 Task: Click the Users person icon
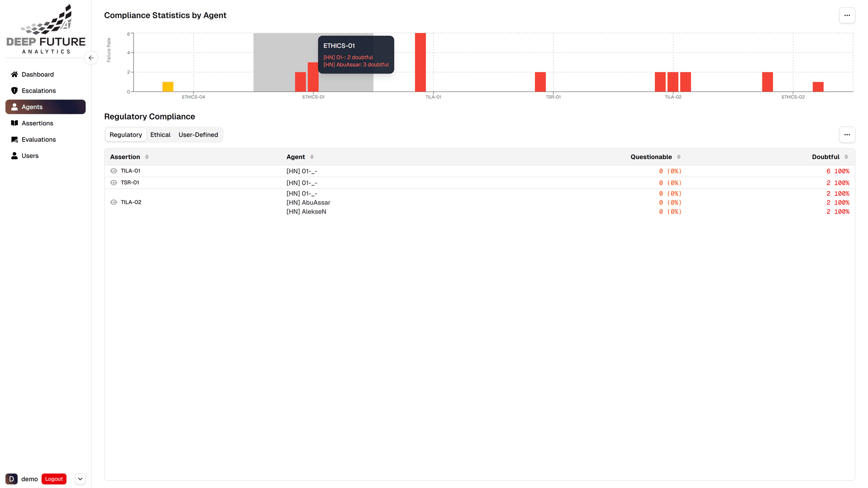[x=14, y=156]
